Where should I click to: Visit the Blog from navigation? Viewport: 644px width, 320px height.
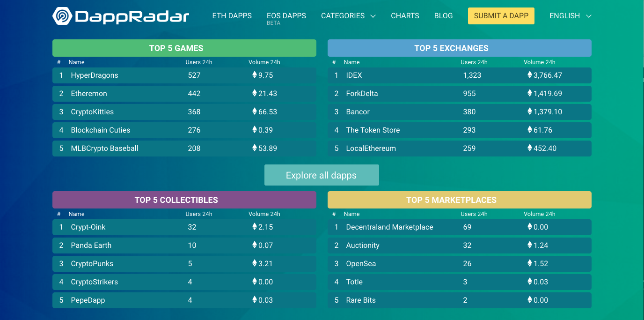pos(443,16)
